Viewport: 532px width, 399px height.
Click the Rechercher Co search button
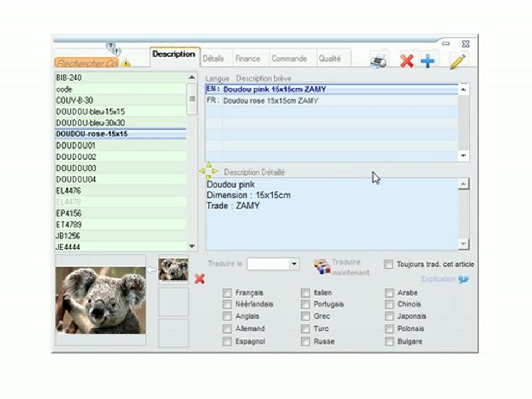tap(86, 63)
